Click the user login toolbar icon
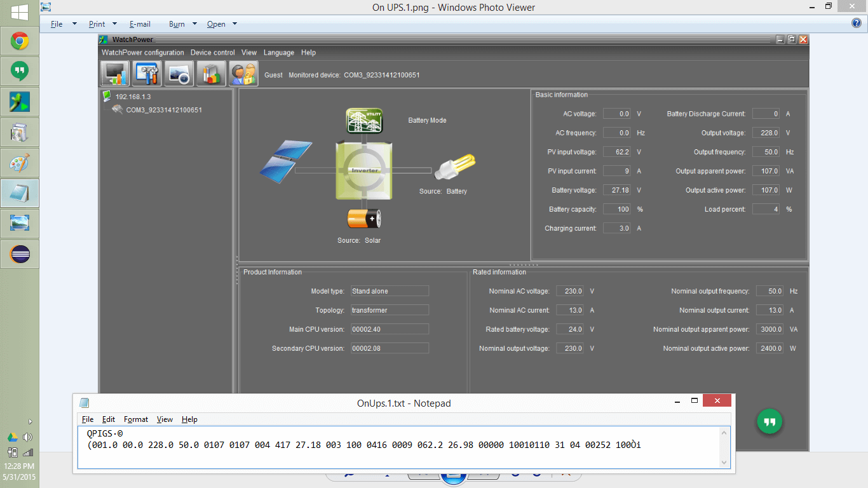 tap(243, 74)
